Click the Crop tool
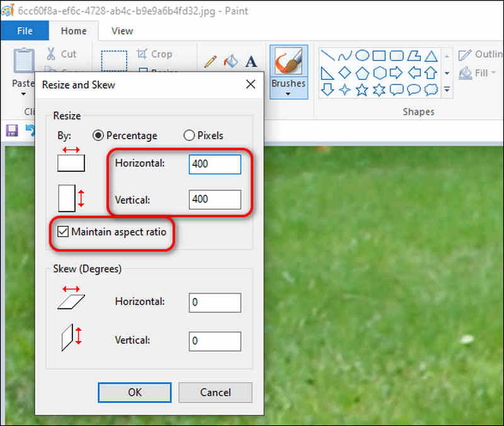Viewport: 504px width, 426px height. pos(154,54)
